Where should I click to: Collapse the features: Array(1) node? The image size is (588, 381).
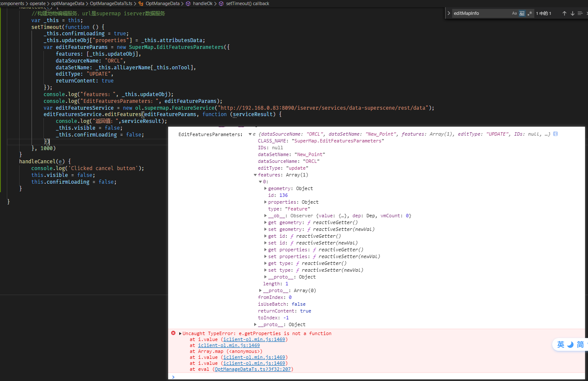(x=255, y=175)
